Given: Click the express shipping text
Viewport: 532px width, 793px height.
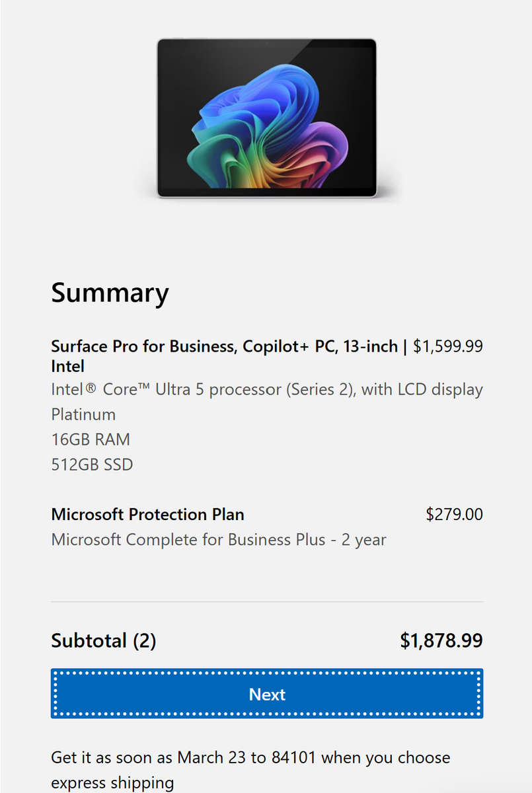Looking at the screenshot, I should [x=112, y=783].
